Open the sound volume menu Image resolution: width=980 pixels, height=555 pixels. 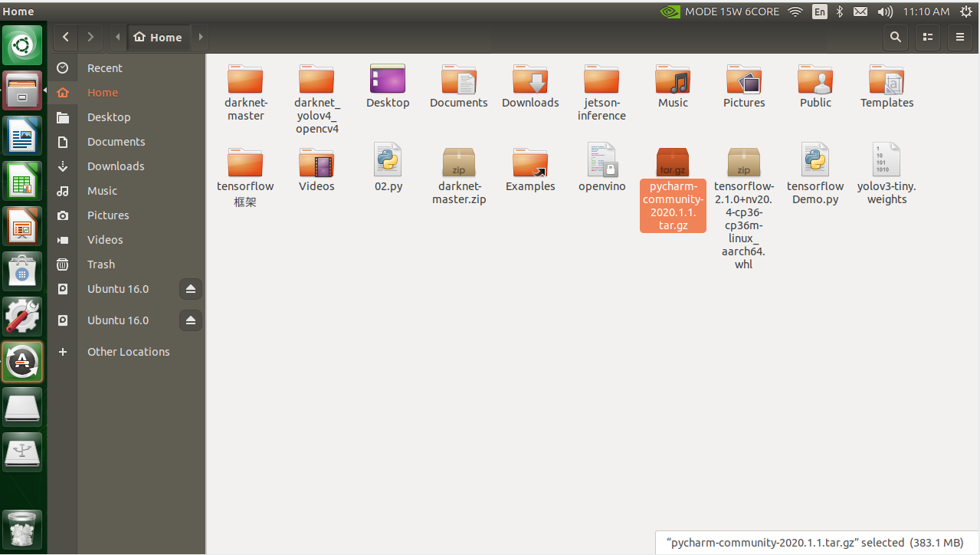click(x=885, y=11)
